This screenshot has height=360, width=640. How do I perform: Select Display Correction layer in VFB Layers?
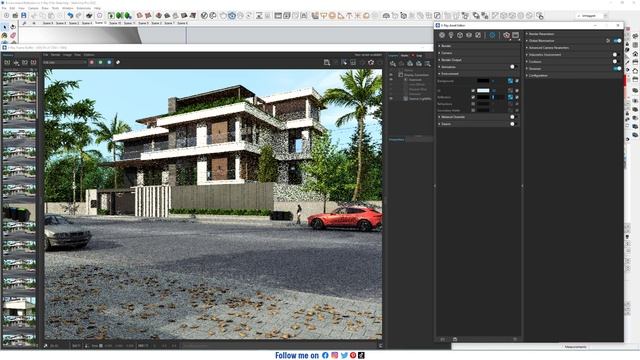point(417,75)
